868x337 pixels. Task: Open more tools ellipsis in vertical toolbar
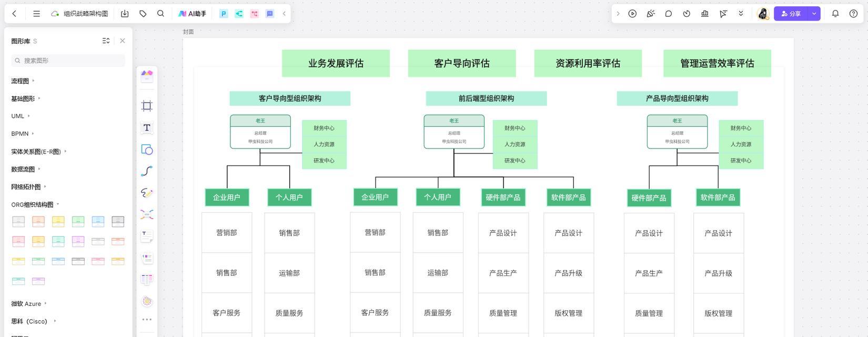(x=147, y=319)
